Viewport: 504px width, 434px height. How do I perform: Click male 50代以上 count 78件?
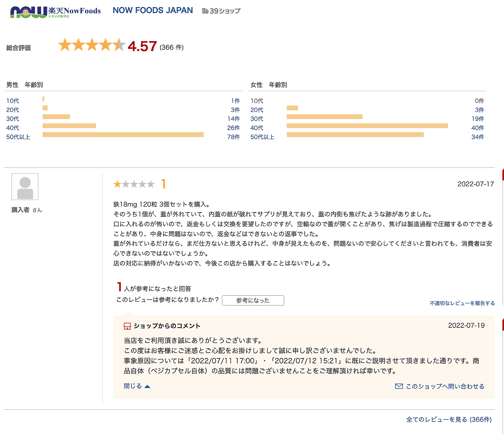(234, 137)
